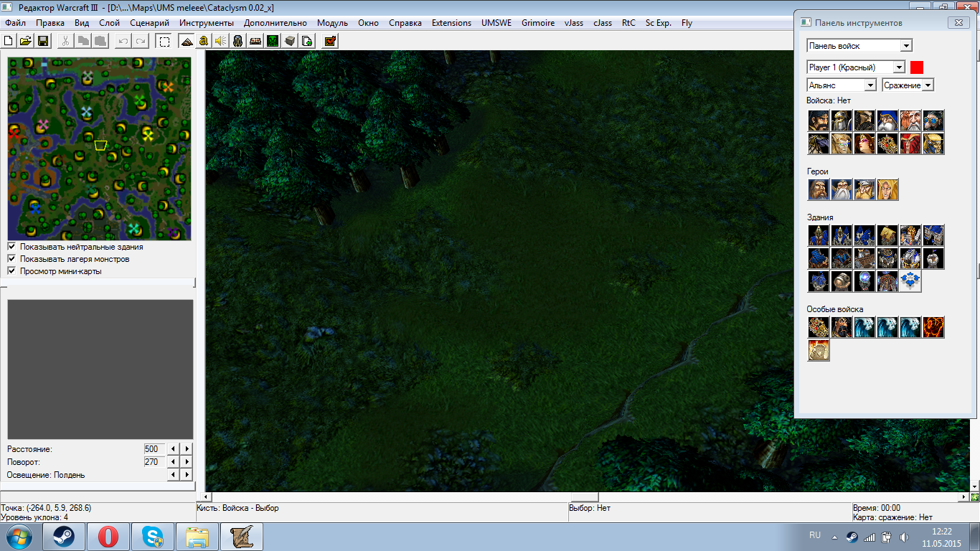The width and height of the screenshot is (980, 551).
Task: Select the Farm building icon
Action: [887, 235]
